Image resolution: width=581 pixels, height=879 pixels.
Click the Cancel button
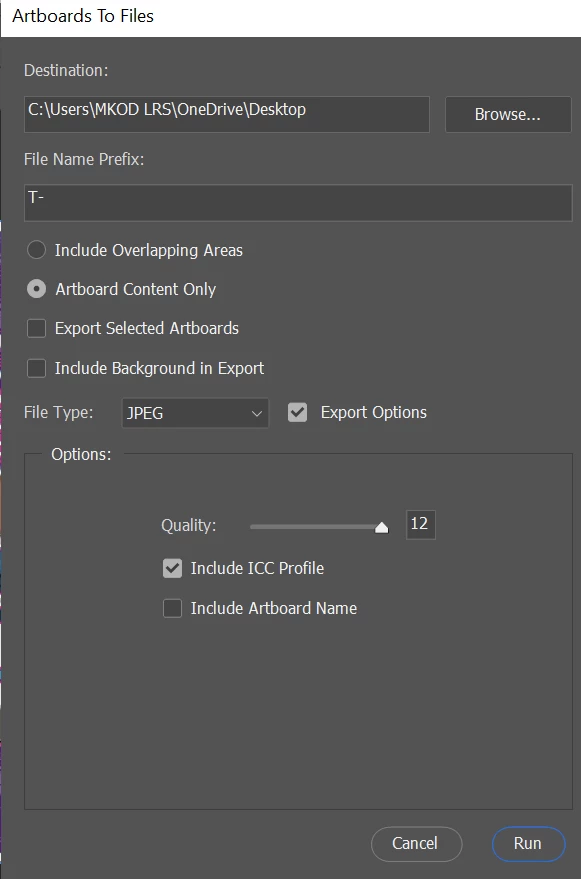point(416,844)
